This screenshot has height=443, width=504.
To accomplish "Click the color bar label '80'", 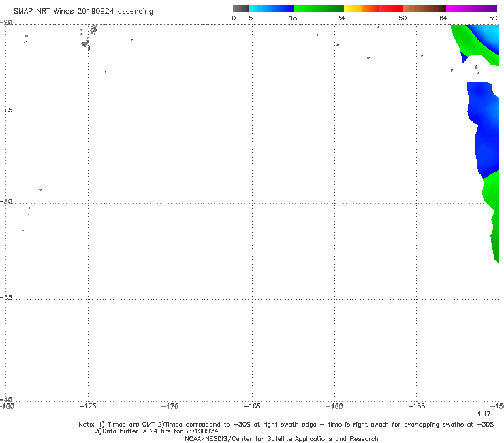I will 493,18.
